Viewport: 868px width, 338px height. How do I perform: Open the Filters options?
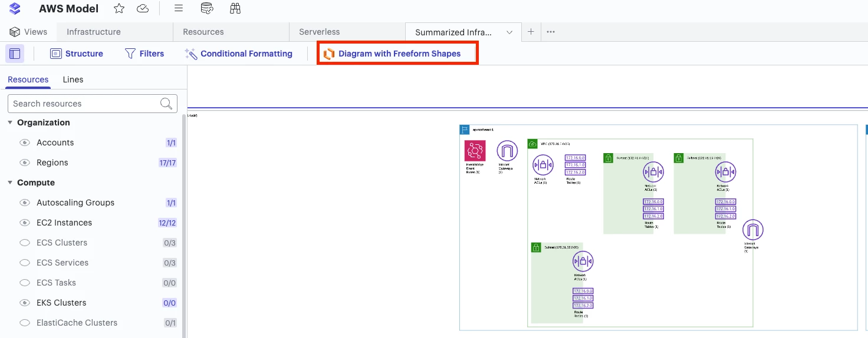click(x=144, y=54)
